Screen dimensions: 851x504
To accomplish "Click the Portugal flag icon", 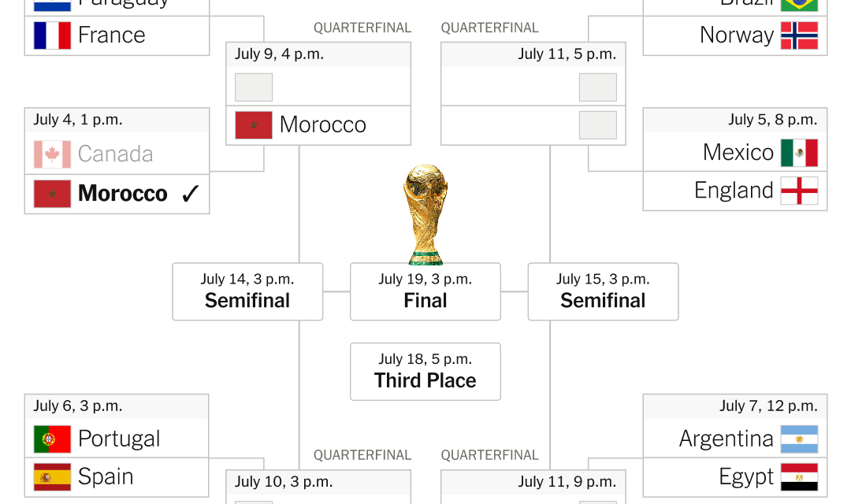I will (52, 439).
